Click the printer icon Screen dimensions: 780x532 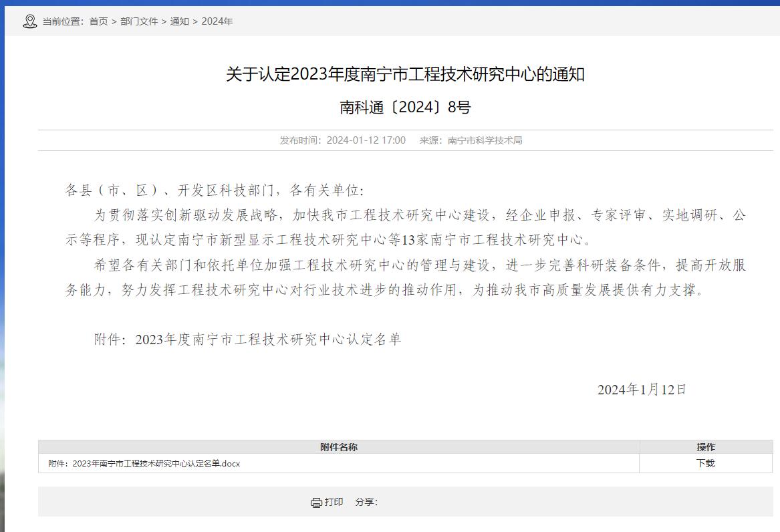(316, 503)
